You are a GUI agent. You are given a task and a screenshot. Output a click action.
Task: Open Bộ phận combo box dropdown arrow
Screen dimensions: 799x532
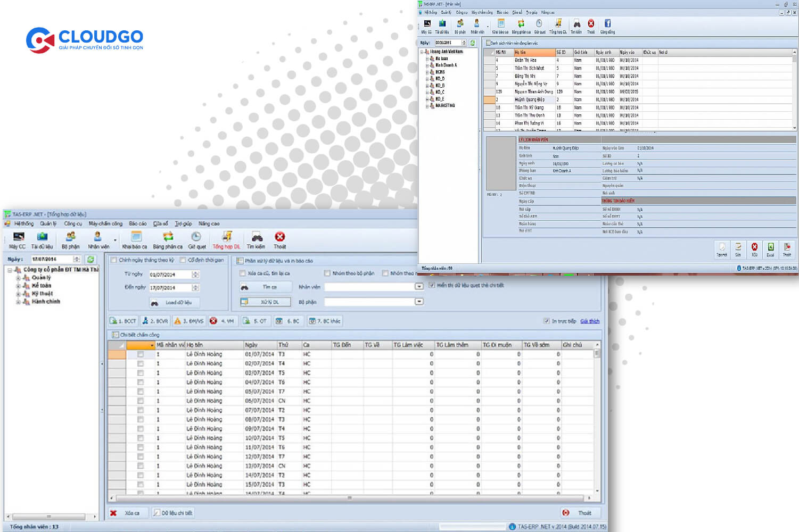click(x=419, y=301)
